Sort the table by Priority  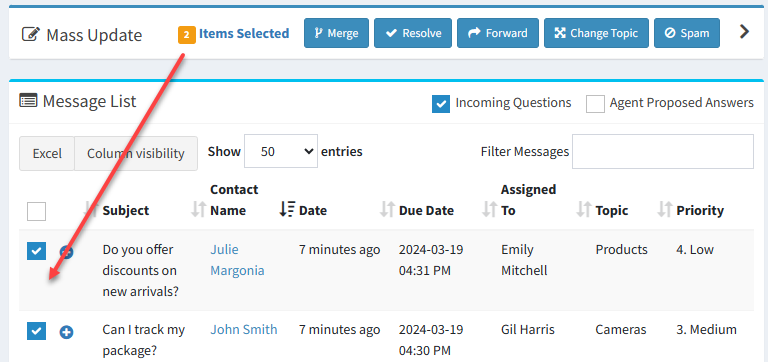click(700, 211)
